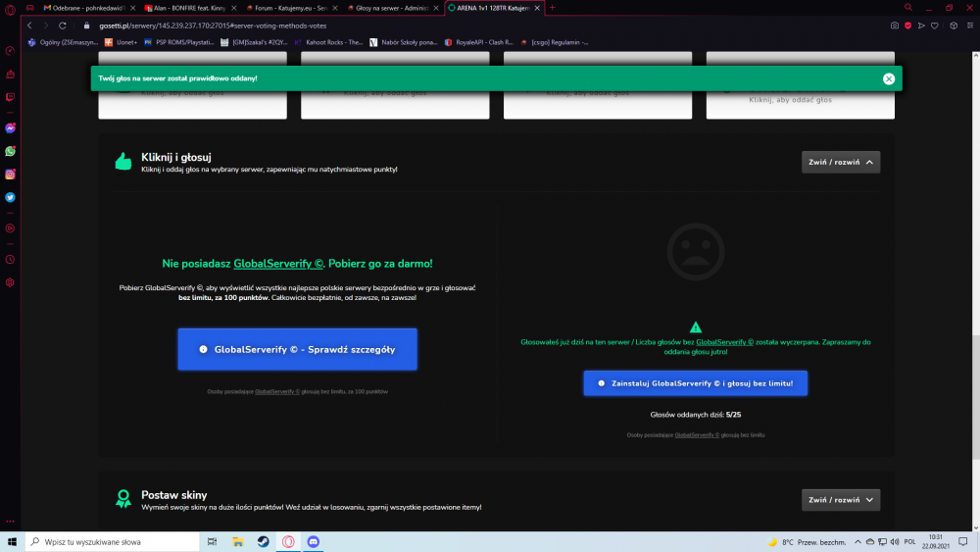This screenshot has height=552, width=980.
Task: Open WhatsApp in the sidebar
Action: [x=10, y=151]
